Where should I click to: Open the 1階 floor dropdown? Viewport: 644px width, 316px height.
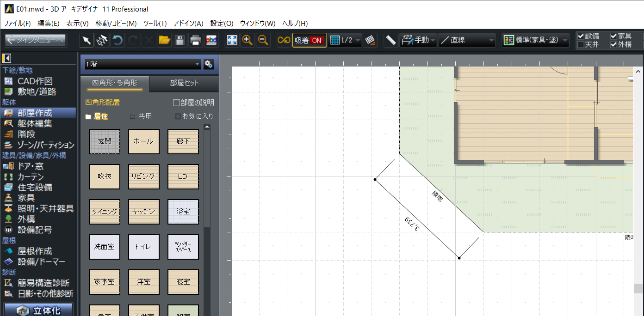pos(142,64)
